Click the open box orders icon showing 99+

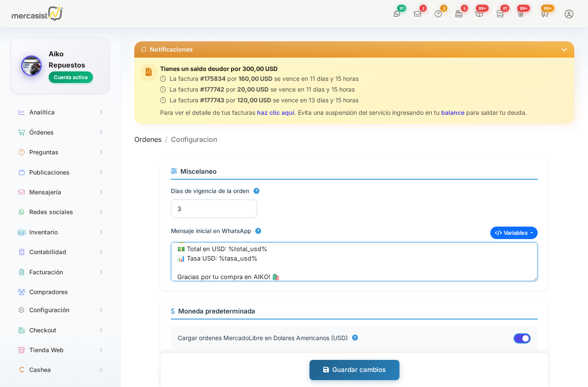pyautogui.click(x=479, y=14)
